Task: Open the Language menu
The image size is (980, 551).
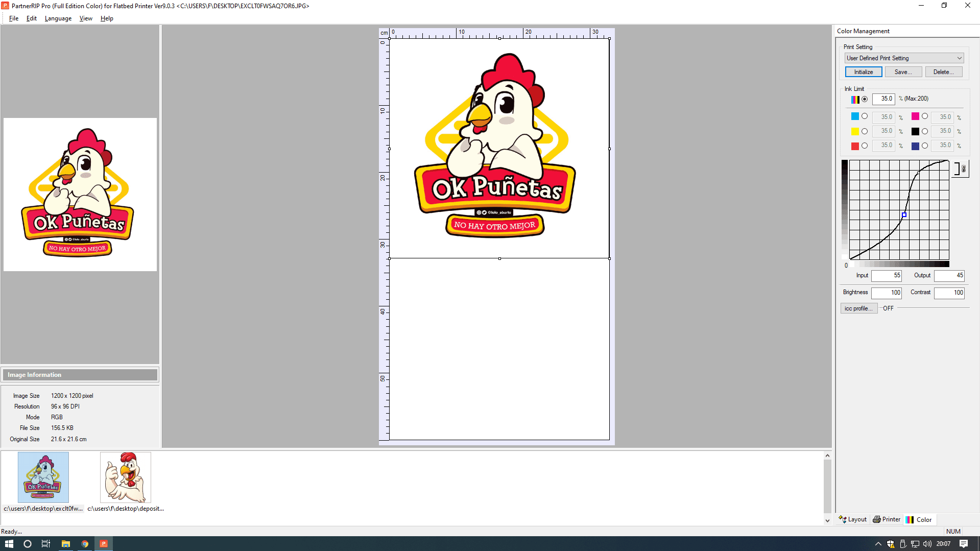Action: tap(58, 18)
